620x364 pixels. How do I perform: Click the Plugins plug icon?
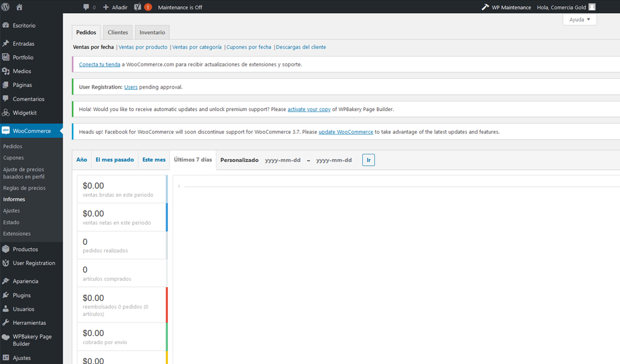click(6, 295)
